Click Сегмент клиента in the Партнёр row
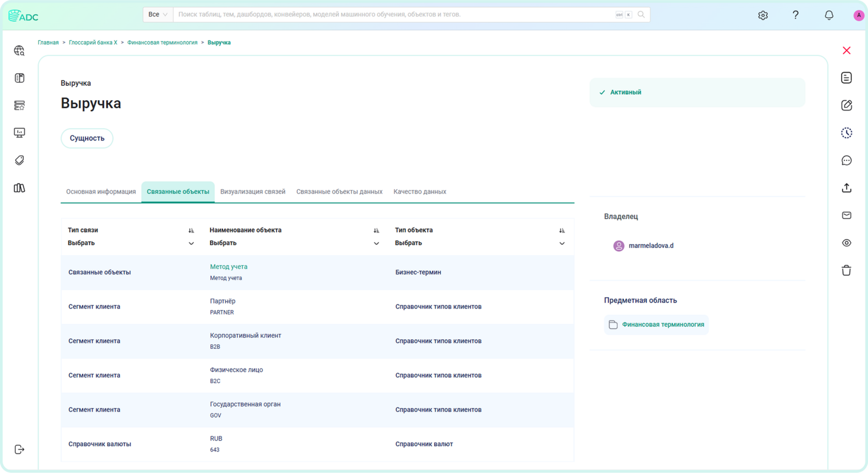 94,307
